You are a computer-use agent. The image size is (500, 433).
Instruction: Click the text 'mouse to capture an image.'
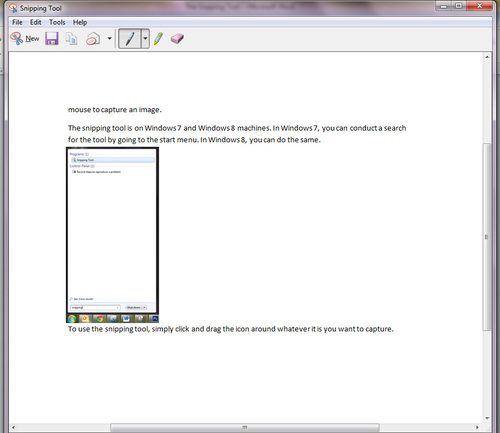pos(115,110)
